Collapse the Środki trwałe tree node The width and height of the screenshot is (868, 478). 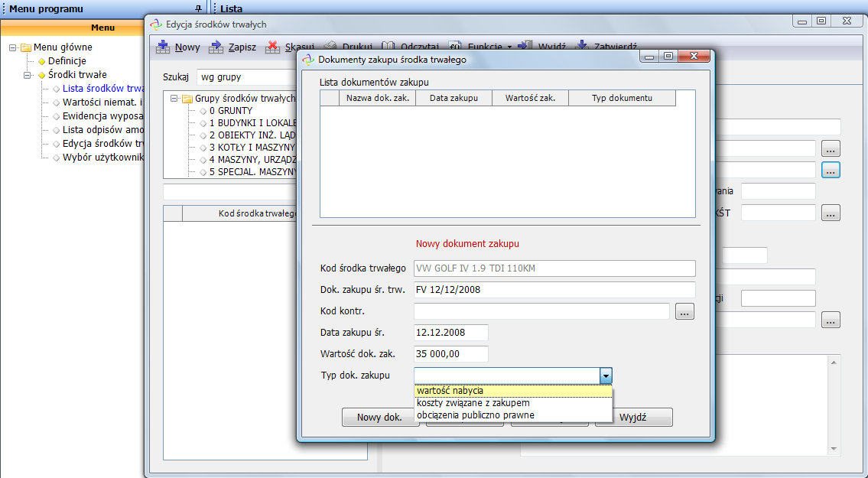coord(27,75)
